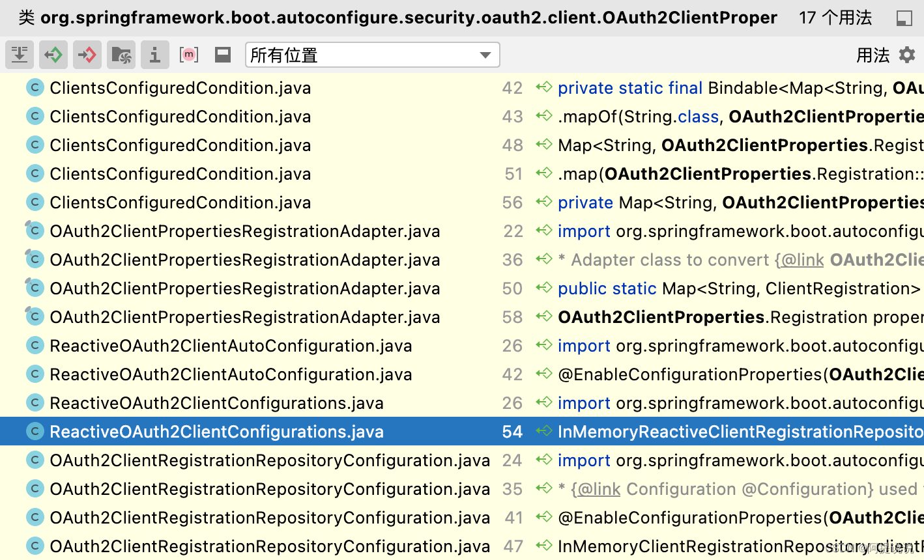Image resolution: width=924 pixels, height=560 pixels.
Task: Click the private static final link on line 42
Action: pos(629,87)
